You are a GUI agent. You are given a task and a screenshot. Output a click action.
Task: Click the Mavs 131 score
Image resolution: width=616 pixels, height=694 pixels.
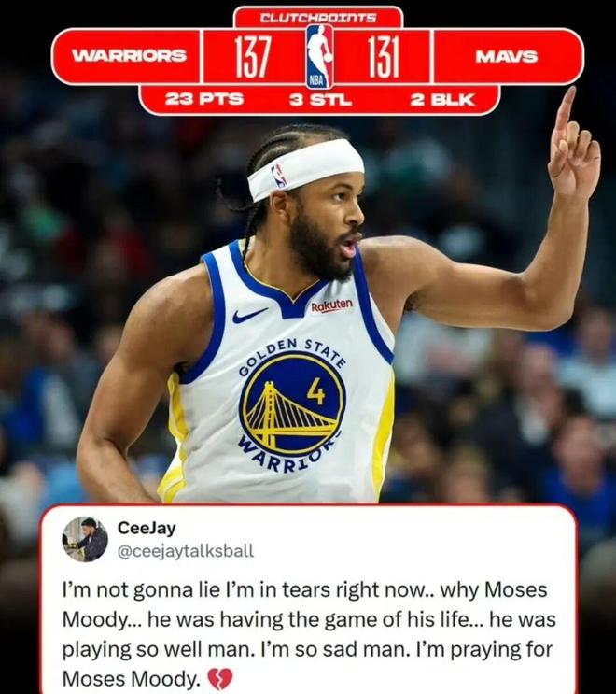(x=384, y=57)
